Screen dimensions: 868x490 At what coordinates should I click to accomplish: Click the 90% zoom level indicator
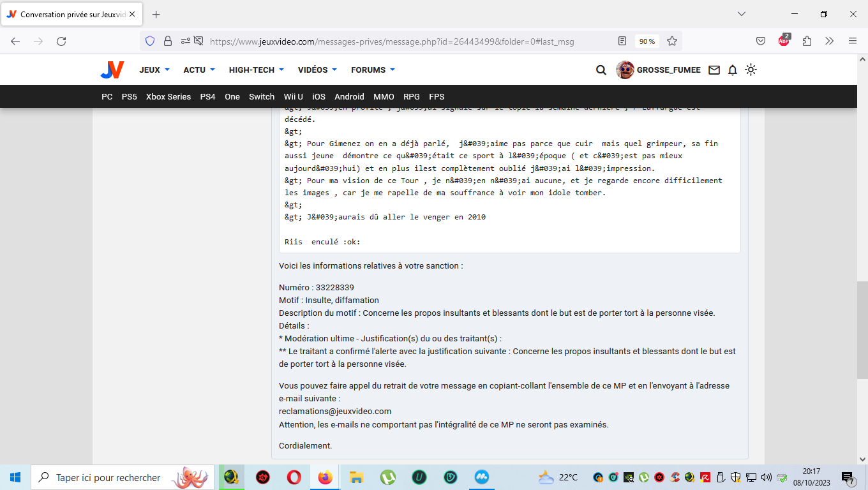pyautogui.click(x=647, y=41)
